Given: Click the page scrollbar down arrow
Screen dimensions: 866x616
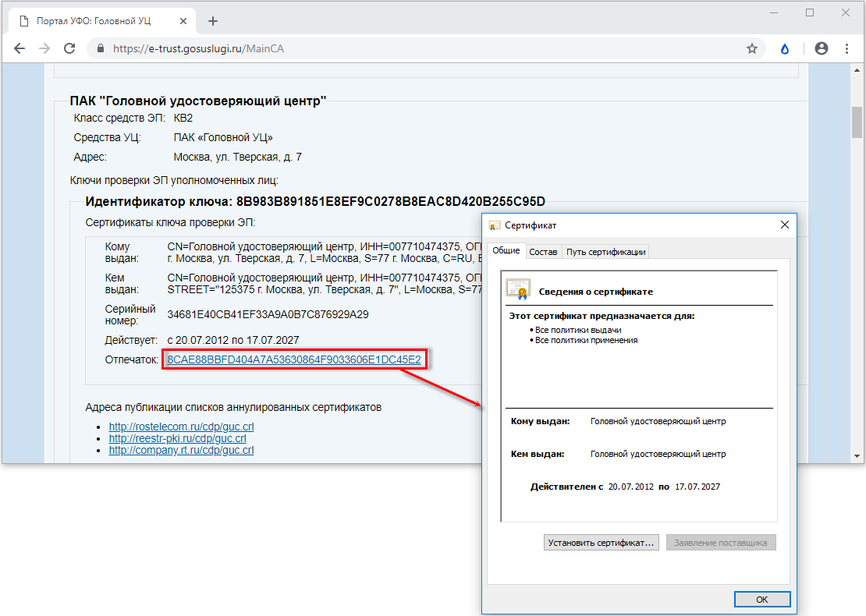Looking at the screenshot, I should pos(857,456).
